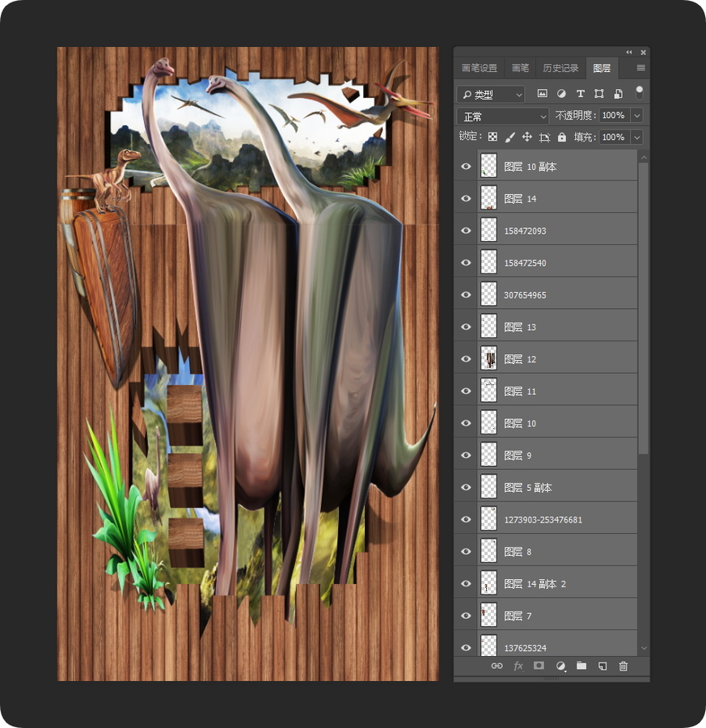
Task: Click the 不透明度 100% value field
Action: (x=614, y=116)
